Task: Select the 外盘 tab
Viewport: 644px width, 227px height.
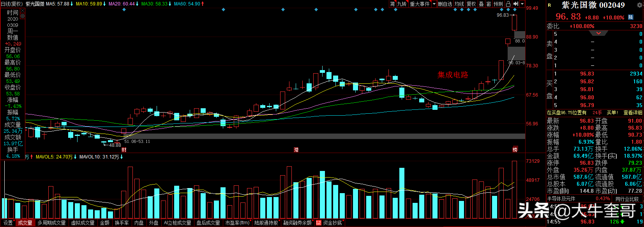Action: [x=154, y=223]
